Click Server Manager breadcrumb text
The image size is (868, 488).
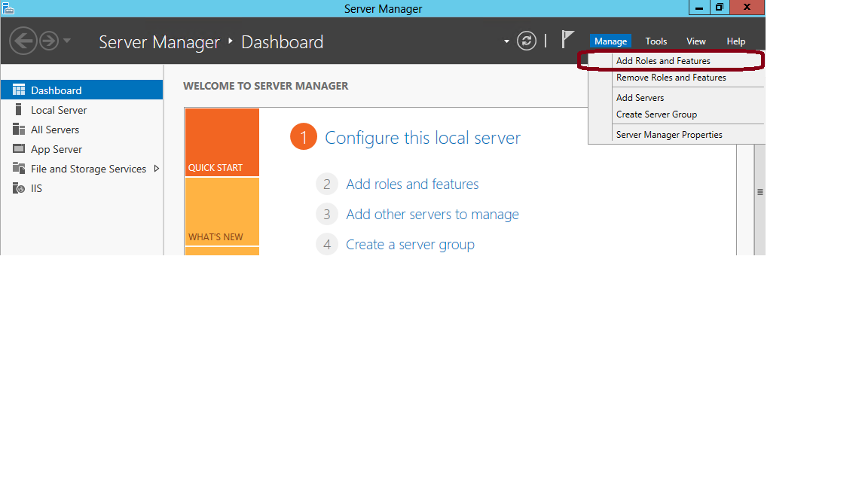(159, 42)
